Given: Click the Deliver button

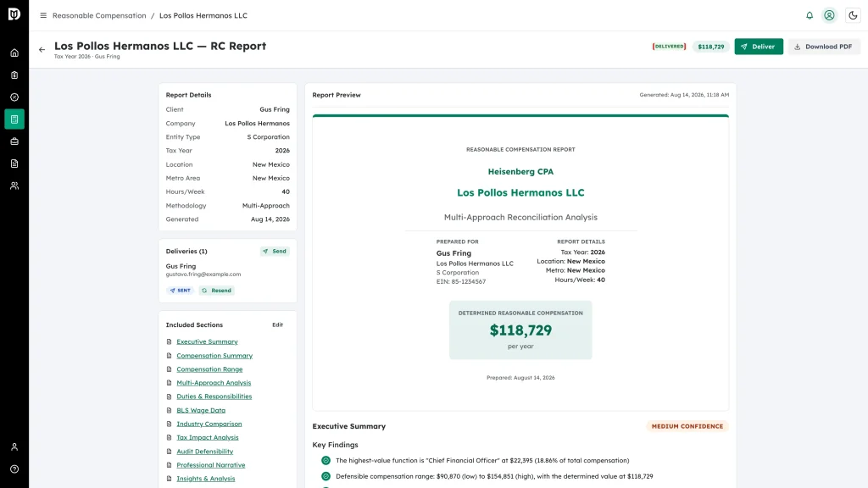Looking at the screenshot, I should point(759,47).
